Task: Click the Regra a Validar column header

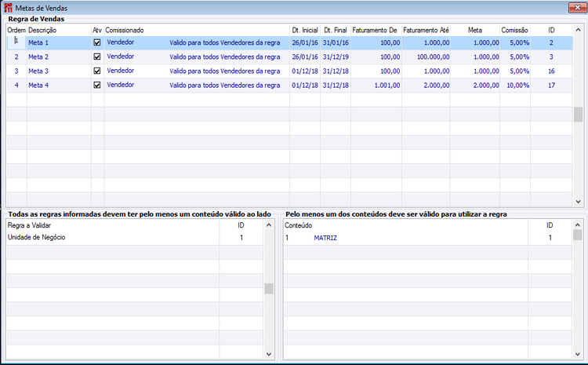Action: pyautogui.click(x=112, y=225)
